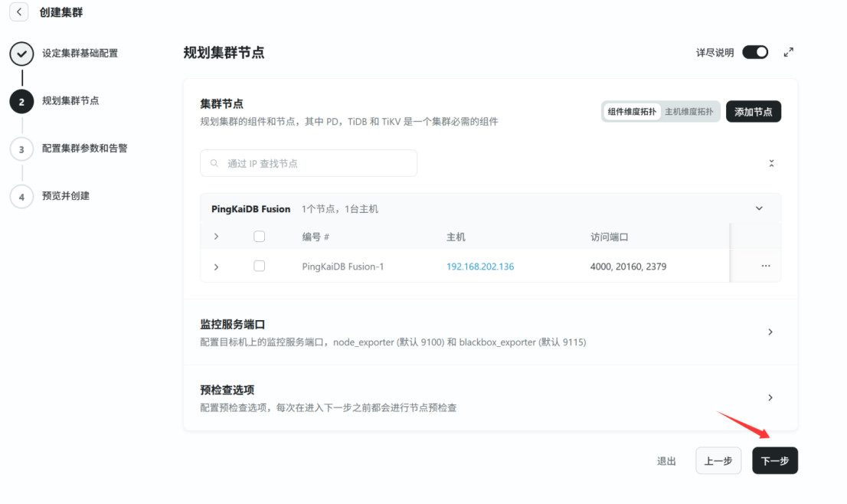
Task: Click the step 4 circle icon
Action: (x=21, y=197)
